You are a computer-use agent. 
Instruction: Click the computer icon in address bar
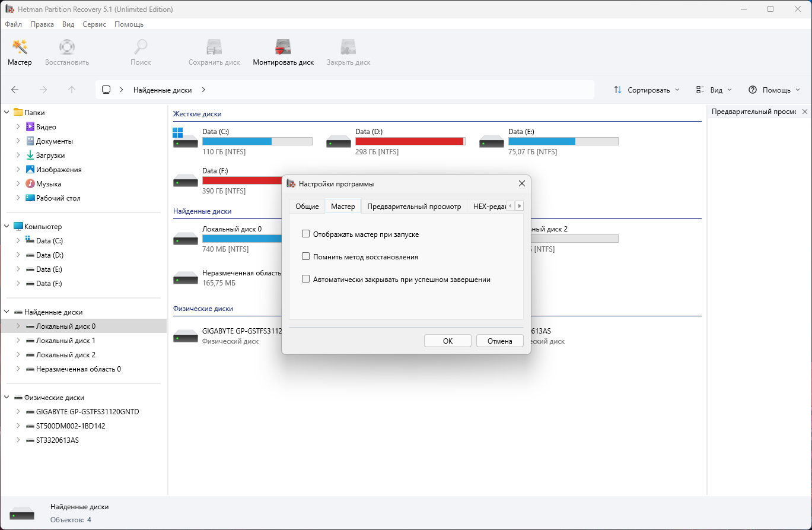(x=106, y=90)
